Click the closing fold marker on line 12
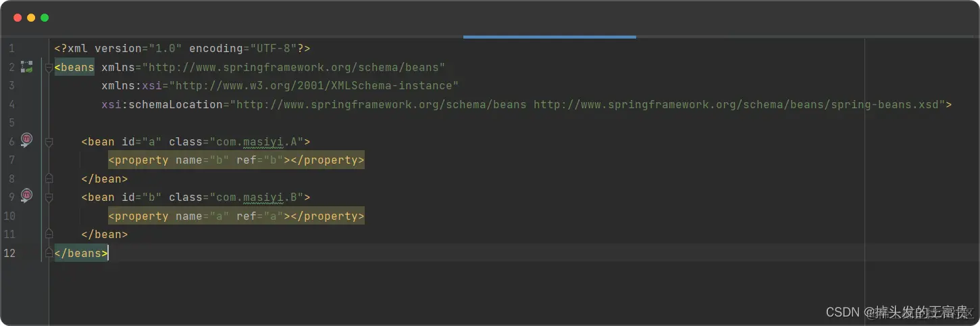The image size is (980, 326). 49,252
